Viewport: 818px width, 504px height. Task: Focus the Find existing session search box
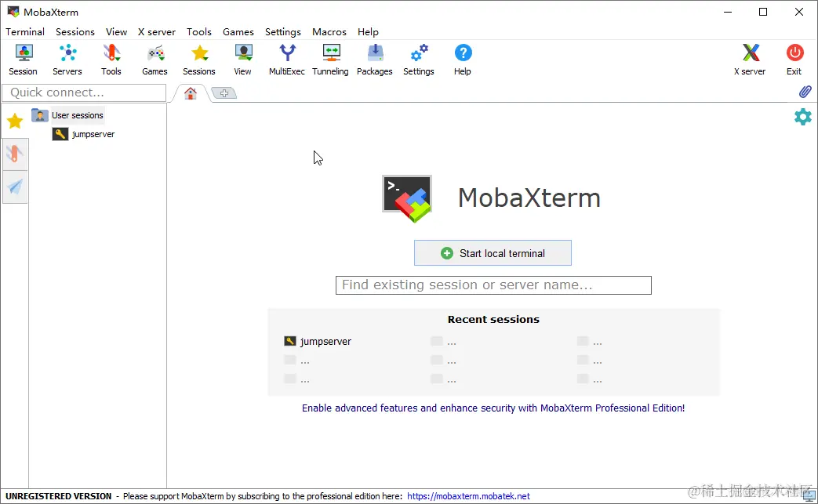coord(493,285)
